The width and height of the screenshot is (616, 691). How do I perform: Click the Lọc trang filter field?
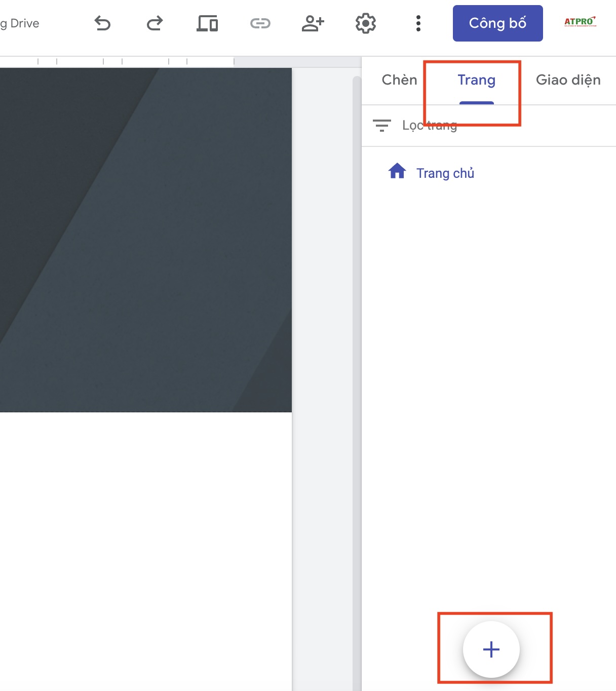[489, 126]
